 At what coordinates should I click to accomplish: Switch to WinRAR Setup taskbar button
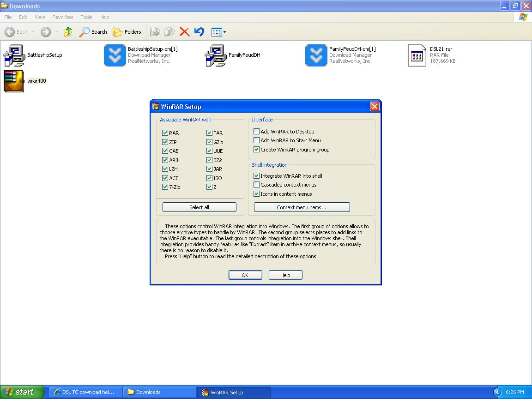(234, 392)
